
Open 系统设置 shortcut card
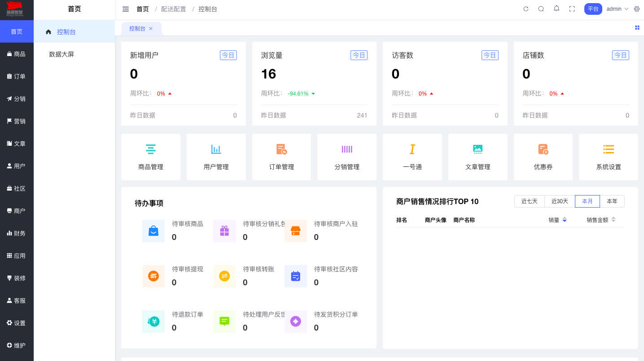pos(609,157)
